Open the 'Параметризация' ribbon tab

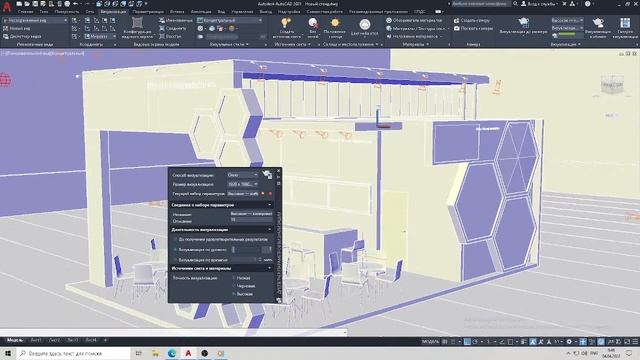[x=148, y=12]
